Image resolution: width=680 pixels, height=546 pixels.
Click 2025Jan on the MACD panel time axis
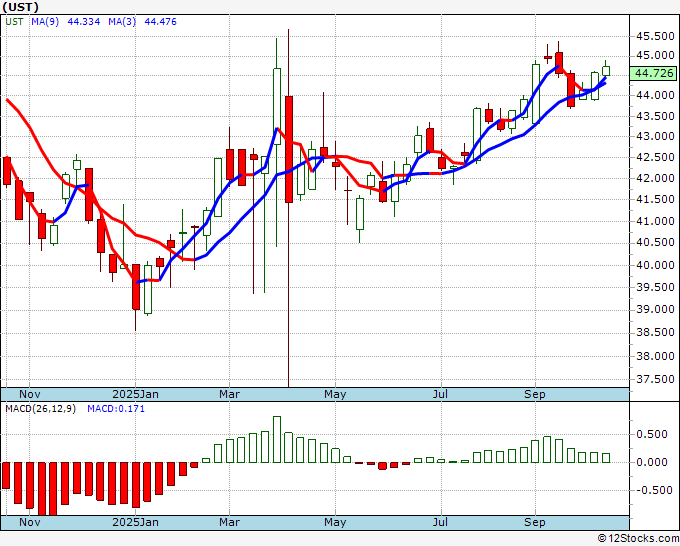[x=135, y=522]
